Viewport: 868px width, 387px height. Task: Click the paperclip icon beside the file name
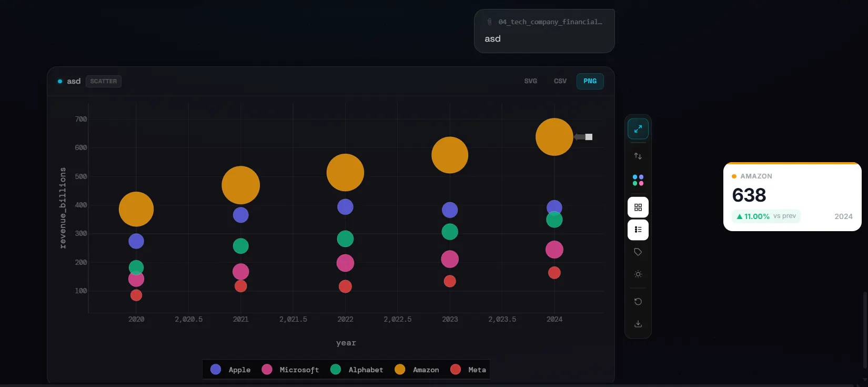(489, 22)
